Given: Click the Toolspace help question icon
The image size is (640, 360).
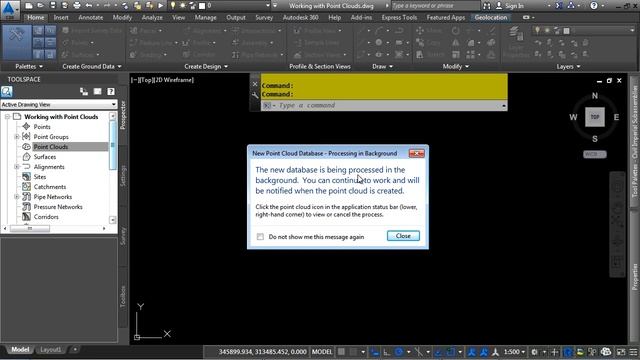Looking at the screenshot, I should 111,91.
